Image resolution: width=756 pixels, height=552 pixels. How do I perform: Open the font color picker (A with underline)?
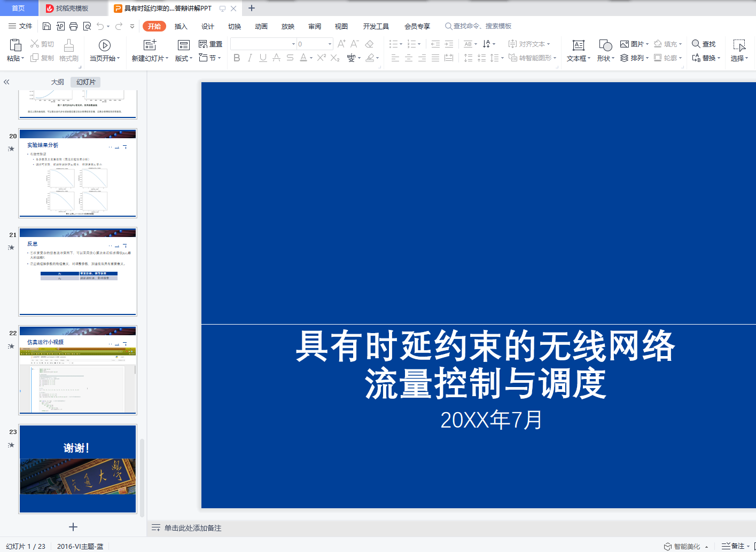click(306, 58)
